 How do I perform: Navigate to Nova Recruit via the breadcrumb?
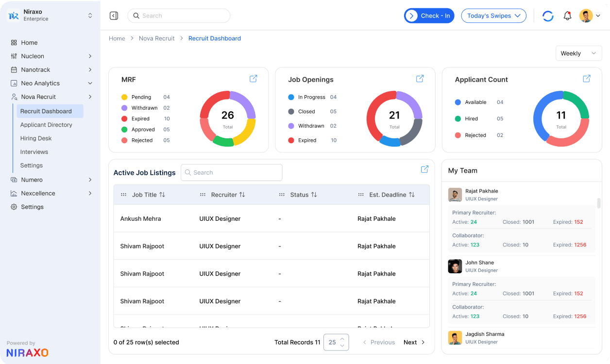pyautogui.click(x=156, y=38)
